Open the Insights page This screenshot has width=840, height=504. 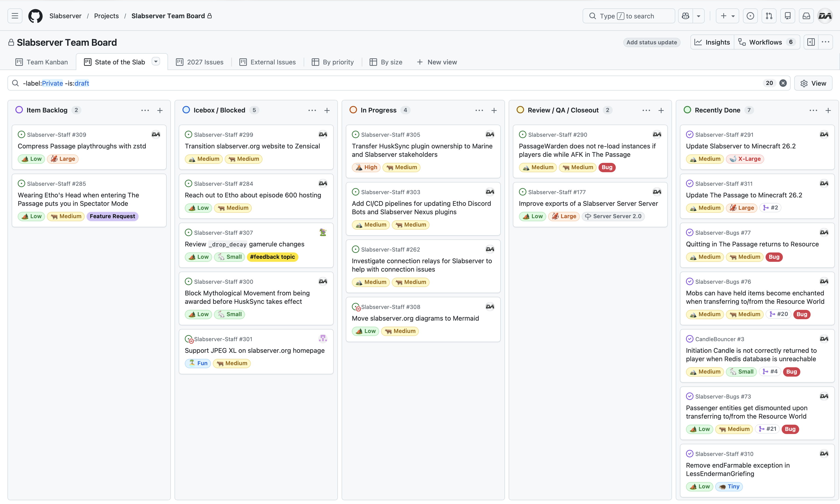click(x=712, y=42)
